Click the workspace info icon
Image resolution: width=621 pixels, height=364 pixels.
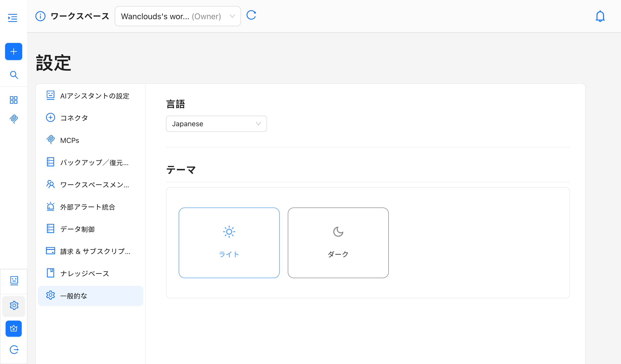[40, 16]
